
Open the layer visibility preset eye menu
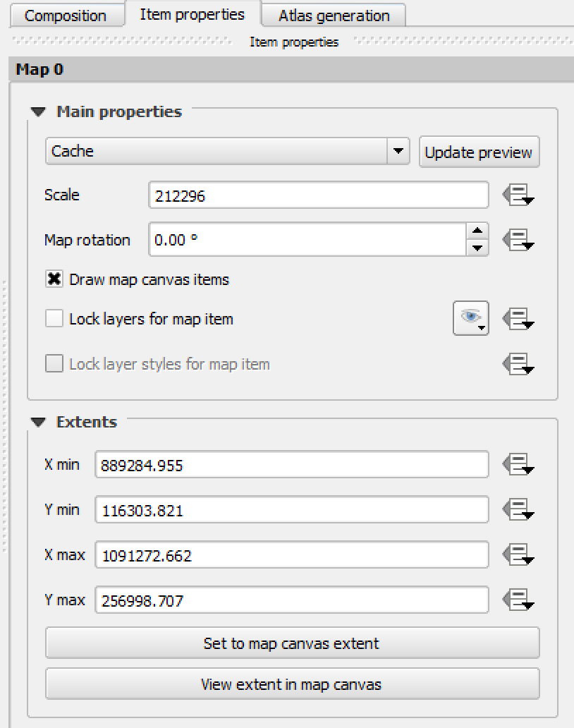point(471,318)
